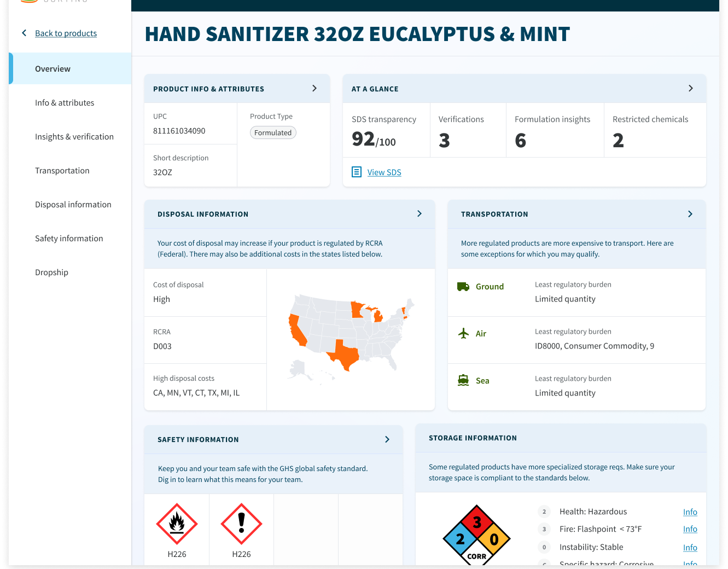Click Info link for Fire: Flashpoint

coord(690,529)
